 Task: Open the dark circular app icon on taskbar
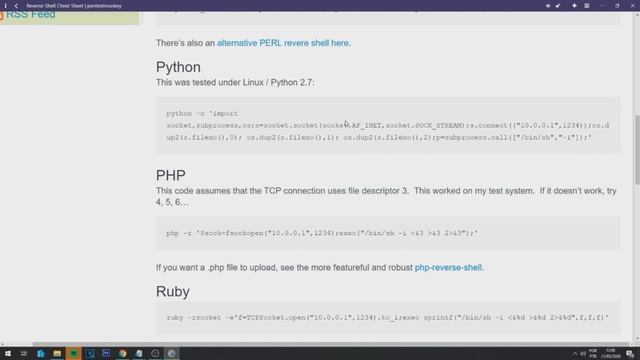155,353
